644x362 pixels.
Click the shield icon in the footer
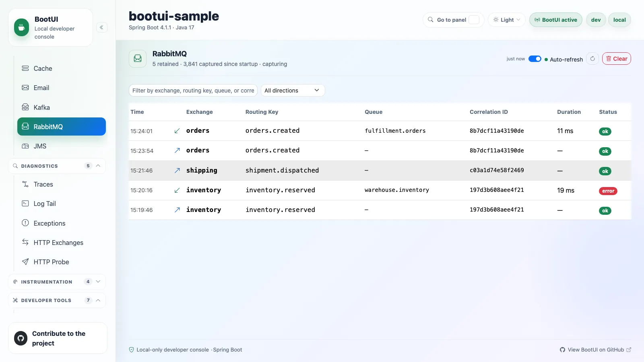click(131, 350)
